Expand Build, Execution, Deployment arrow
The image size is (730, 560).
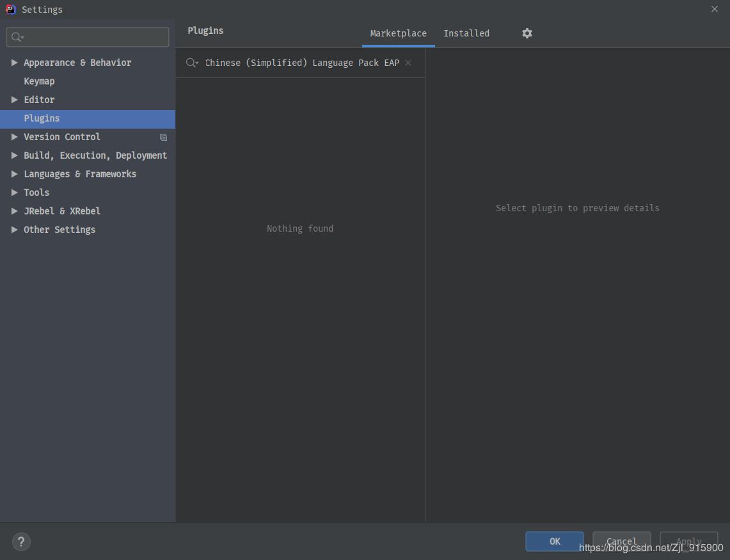[14, 156]
